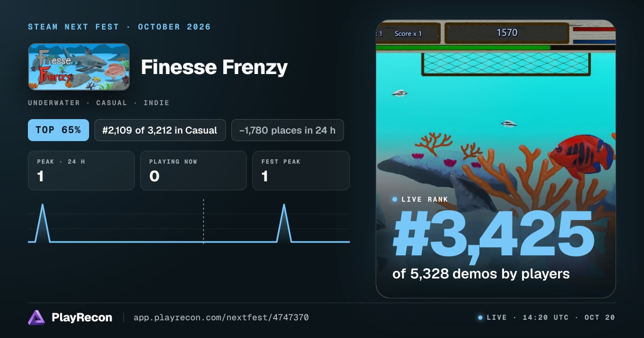Viewport: 644px width, 338px height.
Task: Open the PLAYING NOW stat card
Action: pos(193,171)
